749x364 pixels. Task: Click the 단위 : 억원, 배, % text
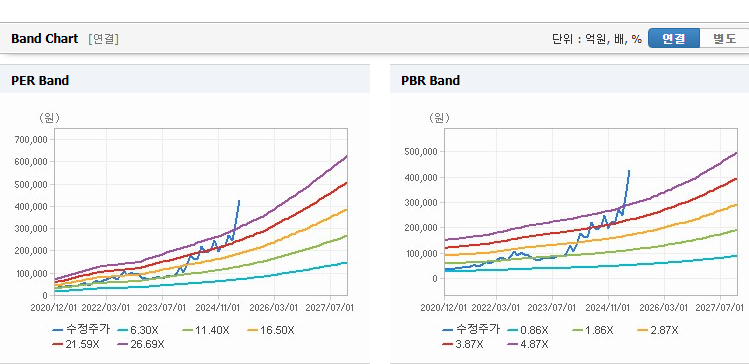[x=597, y=39]
